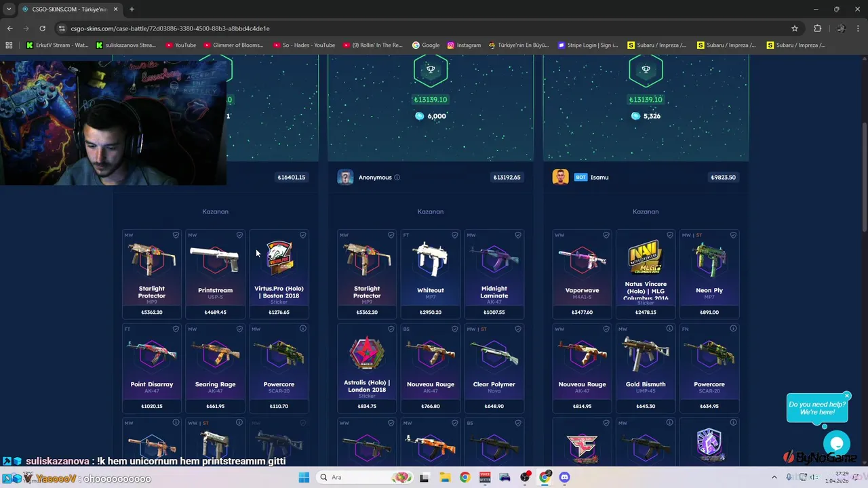
Task: Click the Isamu player name
Action: point(599,178)
